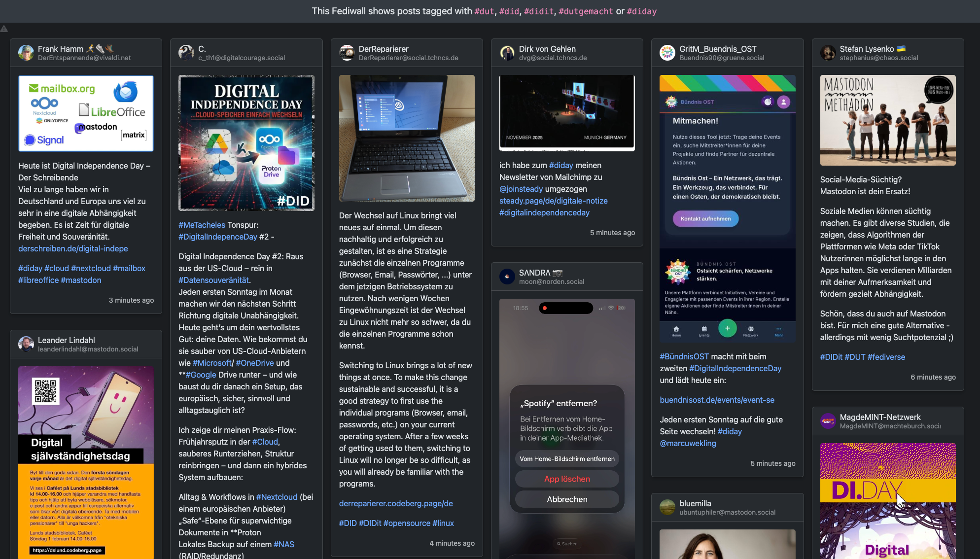980x559 pixels.
Task: Open the buendnisost.de/events link
Action: click(717, 400)
